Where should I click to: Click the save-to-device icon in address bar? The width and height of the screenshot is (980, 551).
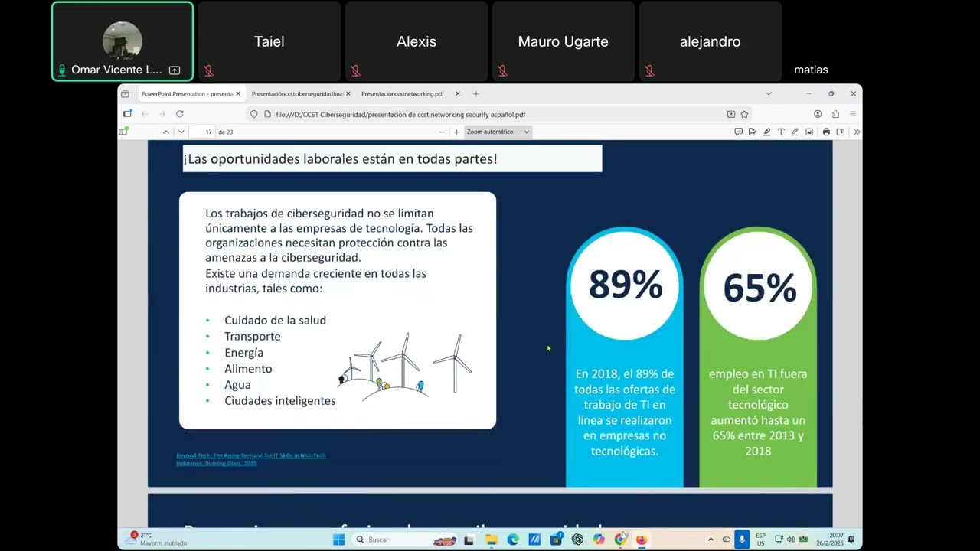point(731,114)
